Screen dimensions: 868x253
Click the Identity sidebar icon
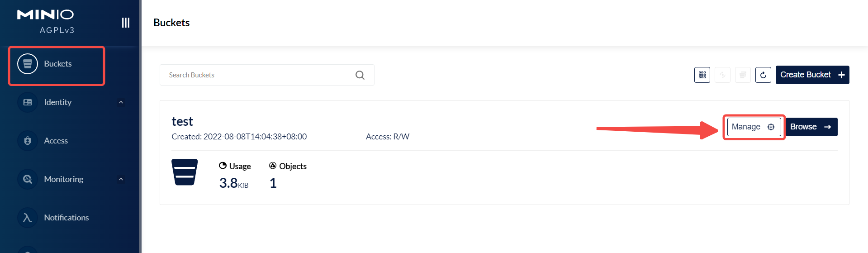(x=28, y=102)
